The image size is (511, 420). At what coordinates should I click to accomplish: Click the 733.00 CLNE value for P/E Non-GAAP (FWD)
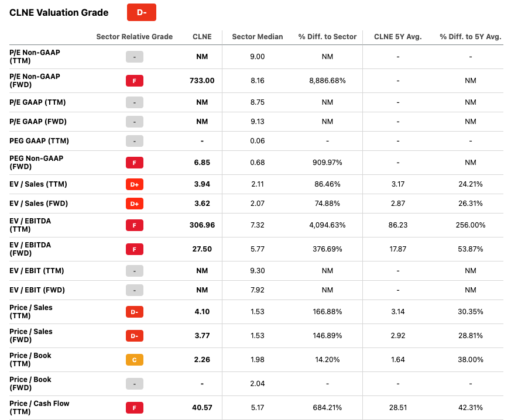(x=202, y=81)
